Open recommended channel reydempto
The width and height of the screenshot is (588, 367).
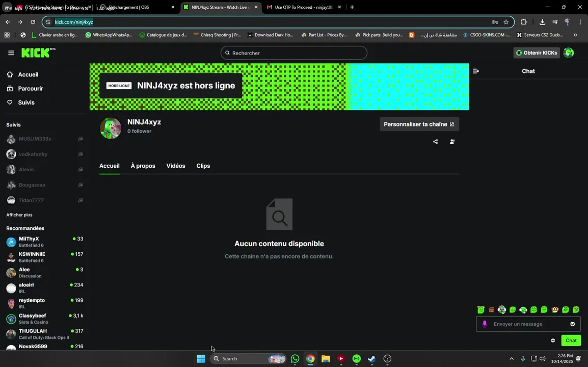tap(45, 304)
